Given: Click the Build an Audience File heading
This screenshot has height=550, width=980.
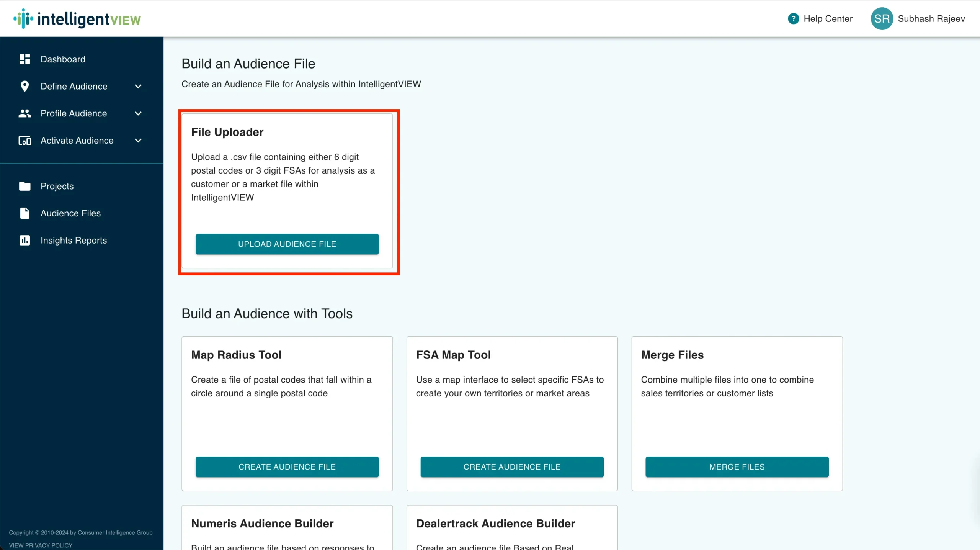Looking at the screenshot, I should (x=248, y=64).
